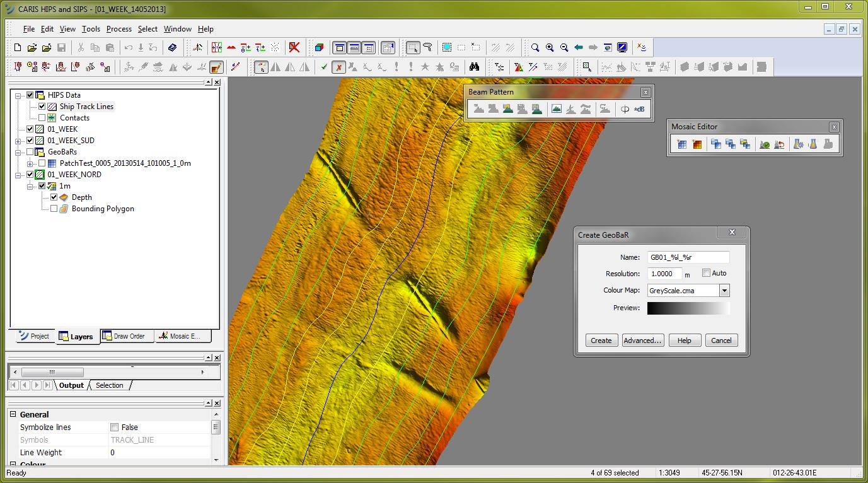868x483 pixels.
Task: Click the New document icon
Action: coord(17,47)
